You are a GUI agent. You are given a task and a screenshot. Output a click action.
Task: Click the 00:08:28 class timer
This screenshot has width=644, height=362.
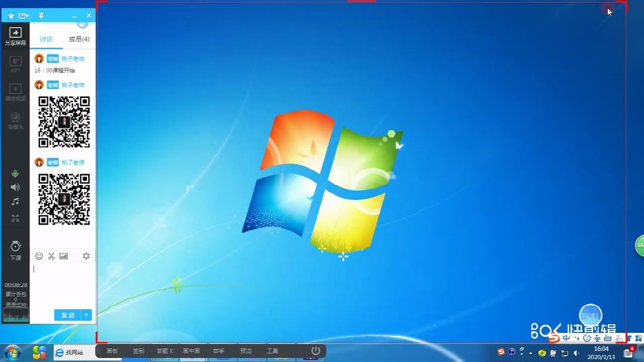(16, 285)
